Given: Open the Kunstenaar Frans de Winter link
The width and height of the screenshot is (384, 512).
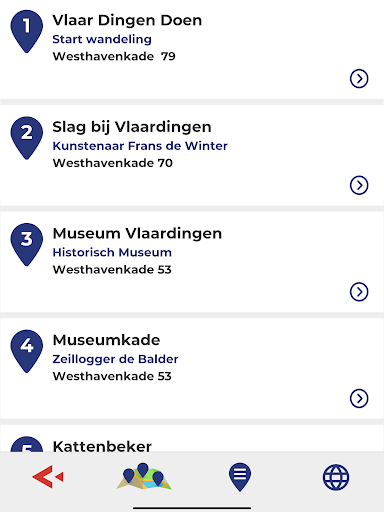Looking at the screenshot, I should coord(140,146).
